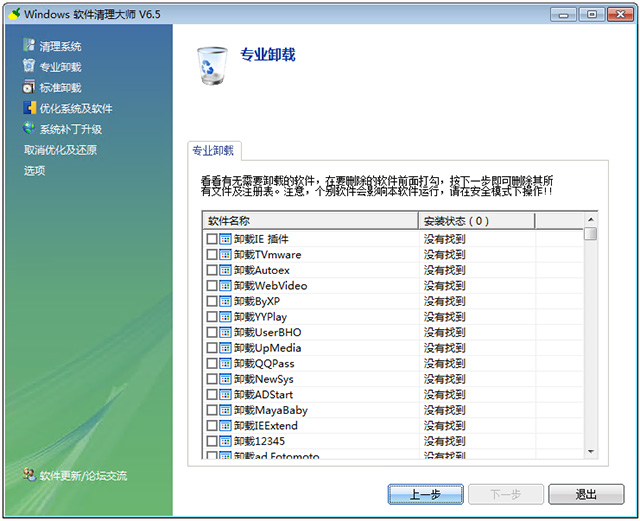The height and width of the screenshot is (521, 640).
Task: Enable the 卸载NewSys checkbox
Action: 212,379
